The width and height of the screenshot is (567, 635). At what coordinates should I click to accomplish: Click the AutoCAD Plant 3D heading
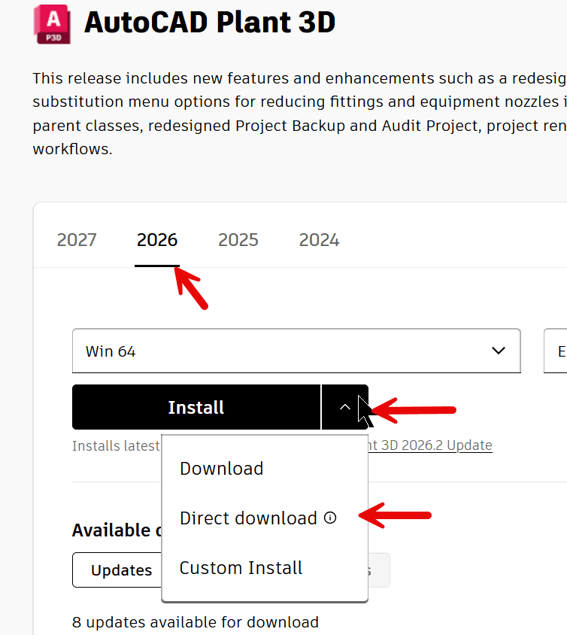coord(210,22)
